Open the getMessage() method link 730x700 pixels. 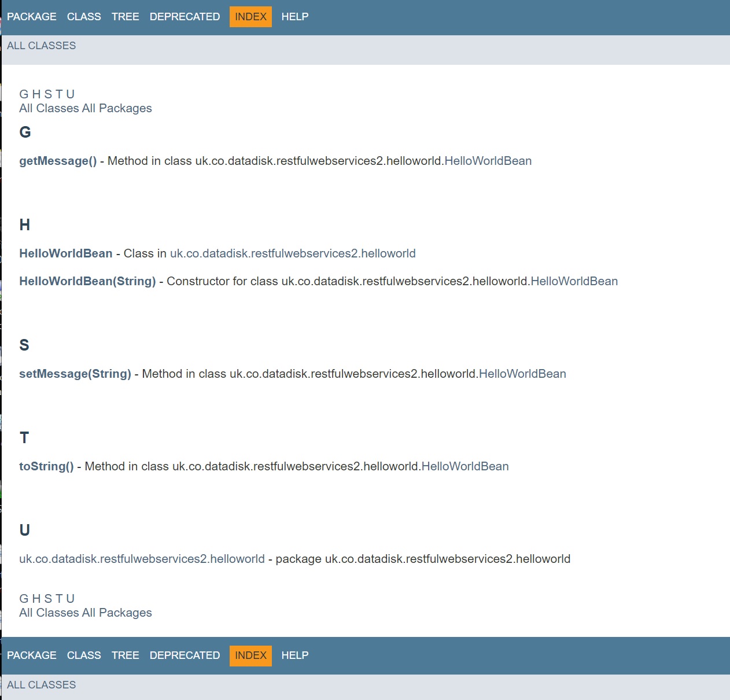(x=58, y=161)
